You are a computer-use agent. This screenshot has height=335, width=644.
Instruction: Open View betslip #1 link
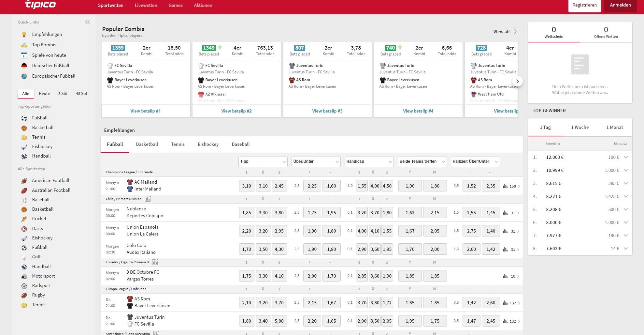146,111
